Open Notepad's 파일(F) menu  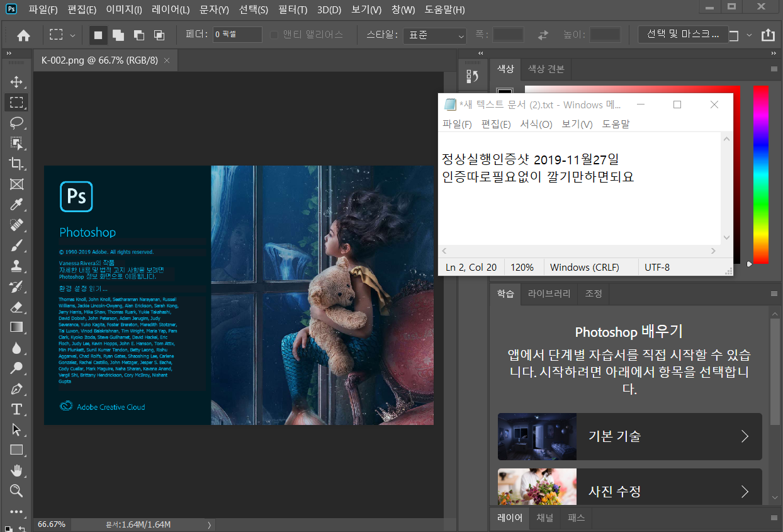[458, 124]
